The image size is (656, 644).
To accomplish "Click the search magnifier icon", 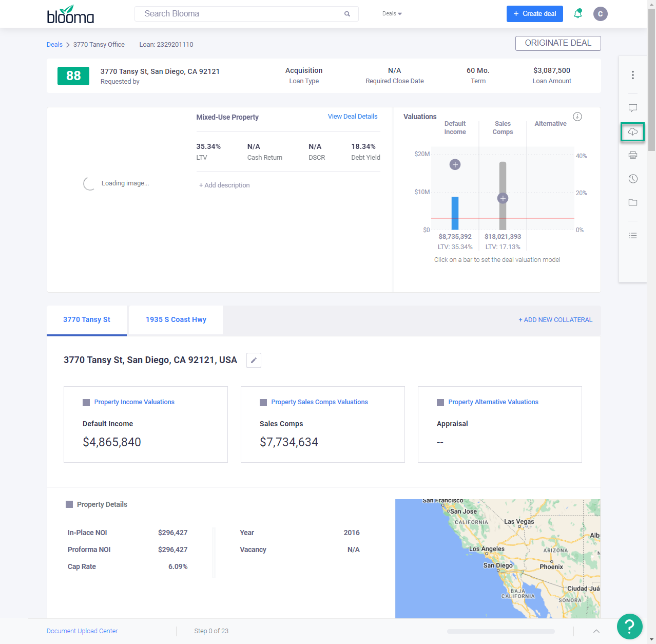I will tap(347, 14).
